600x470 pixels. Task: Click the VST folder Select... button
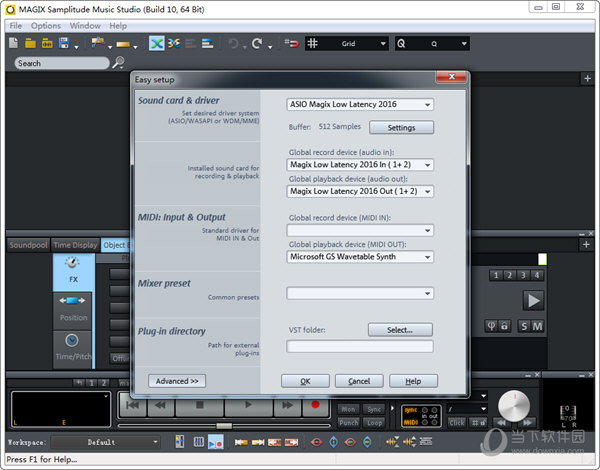click(400, 330)
